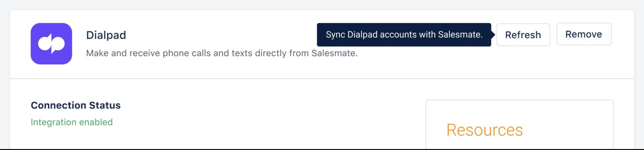
Task: Click the tooltip arrow pointing to Refresh
Action: coord(493,34)
